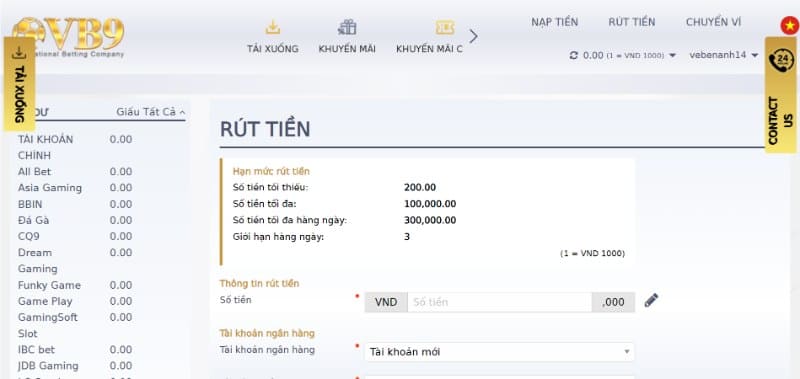Open the yellow Tải Xuống side tab
This screenshot has height=379, width=800.
tap(19, 84)
